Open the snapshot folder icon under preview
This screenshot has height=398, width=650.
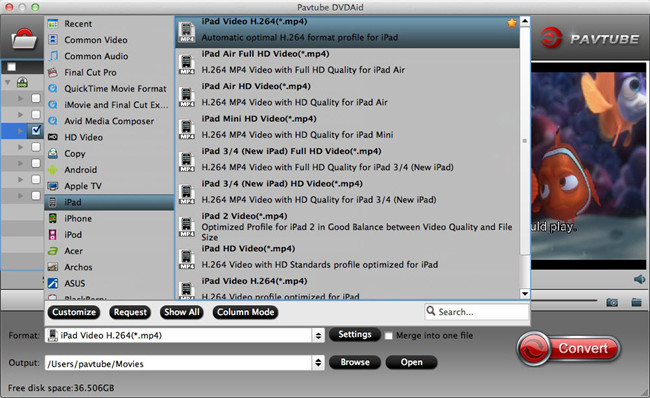coord(636,302)
